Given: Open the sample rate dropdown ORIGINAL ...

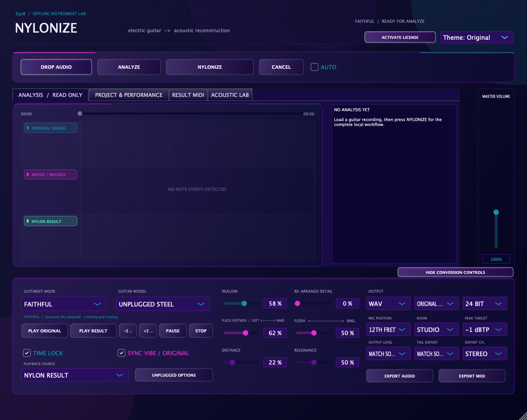Looking at the screenshot, I should click(437, 304).
